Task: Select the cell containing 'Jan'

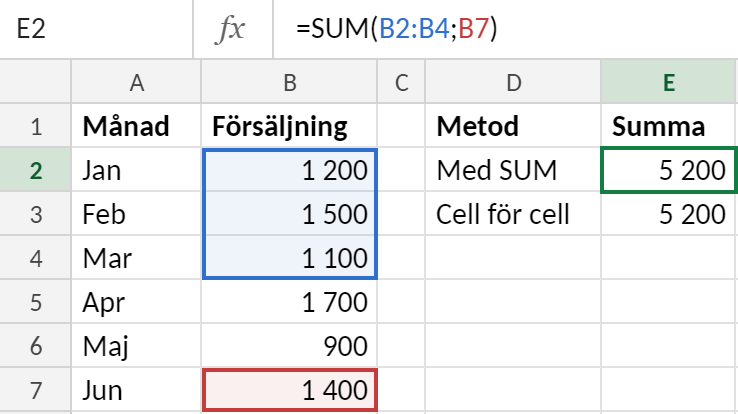Action: click(136, 169)
